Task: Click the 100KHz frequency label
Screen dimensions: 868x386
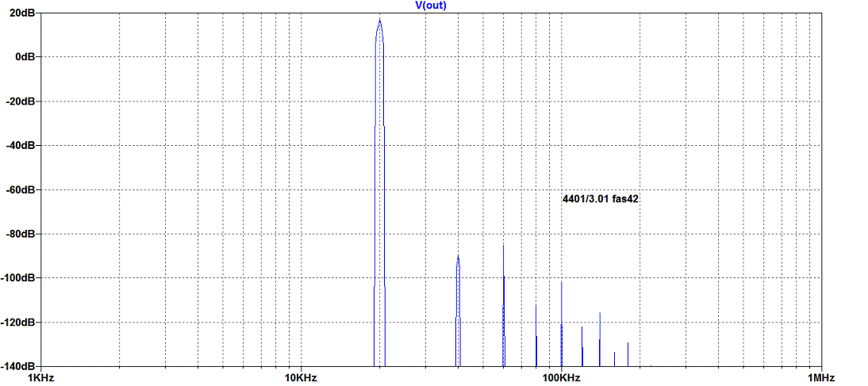Action: point(561,378)
